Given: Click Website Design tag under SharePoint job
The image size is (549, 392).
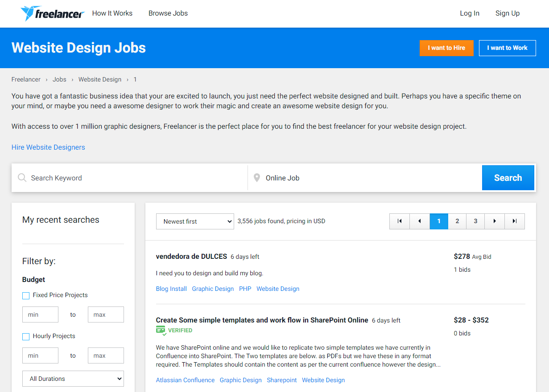Looking at the screenshot, I should coord(323,380).
